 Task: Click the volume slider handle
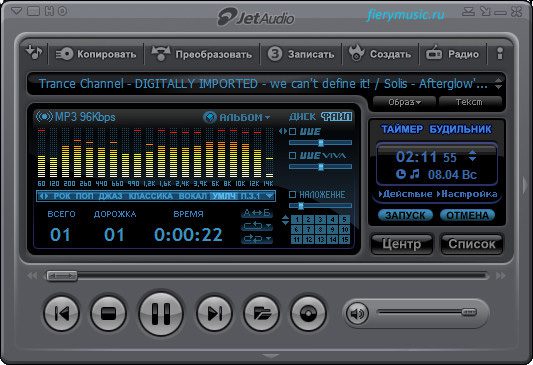(x=469, y=312)
